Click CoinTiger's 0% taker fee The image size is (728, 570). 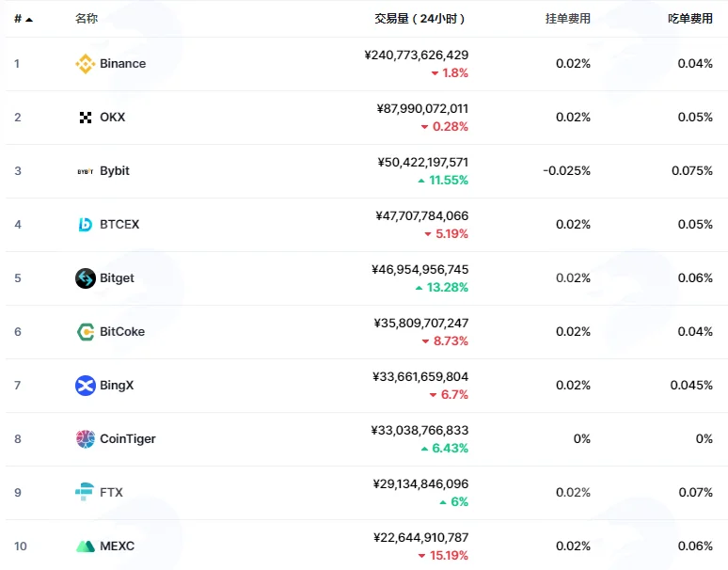tap(704, 439)
